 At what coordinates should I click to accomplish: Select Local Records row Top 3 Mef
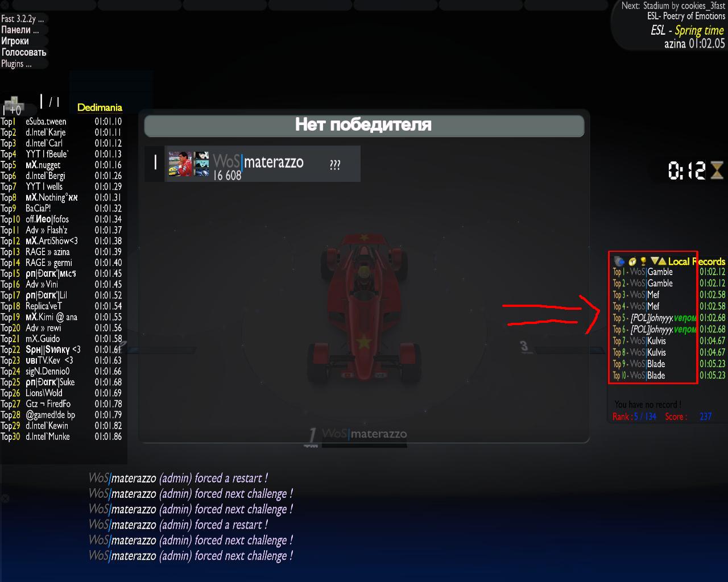point(669,294)
